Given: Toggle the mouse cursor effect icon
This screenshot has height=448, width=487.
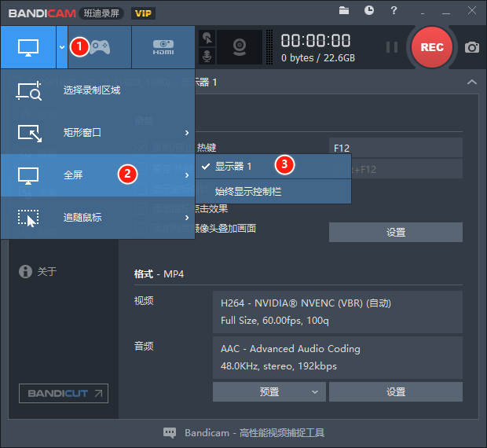Looking at the screenshot, I should point(207,39).
